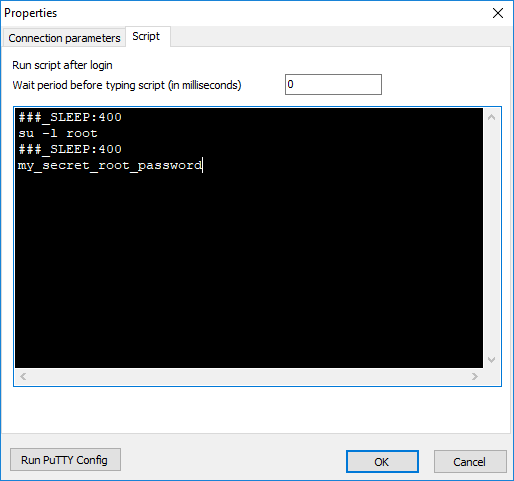Viewport: 514px width, 481px height.
Task: Open Run PuTTY Config
Action: pos(65,460)
